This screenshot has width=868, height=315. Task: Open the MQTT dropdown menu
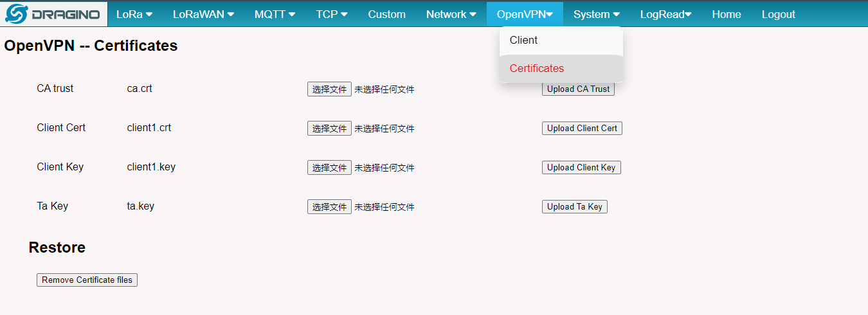click(x=275, y=14)
